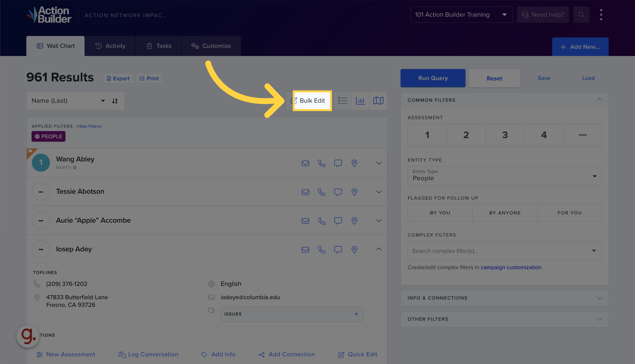Open the bar chart view icon
635x364 pixels.
pos(360,101)
